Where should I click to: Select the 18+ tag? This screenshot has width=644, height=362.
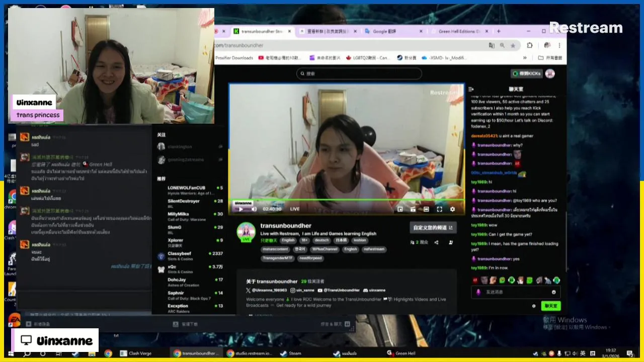(304, 240)
